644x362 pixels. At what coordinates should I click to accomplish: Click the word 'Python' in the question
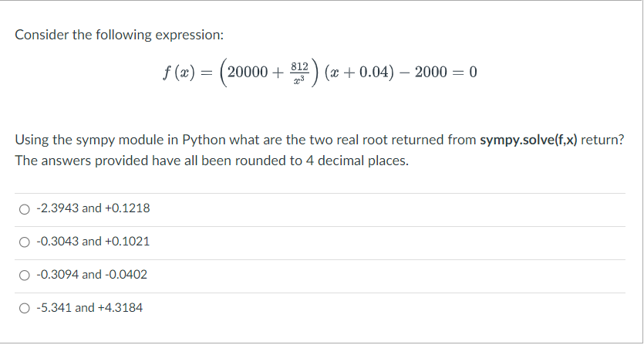tap(204, 140)
